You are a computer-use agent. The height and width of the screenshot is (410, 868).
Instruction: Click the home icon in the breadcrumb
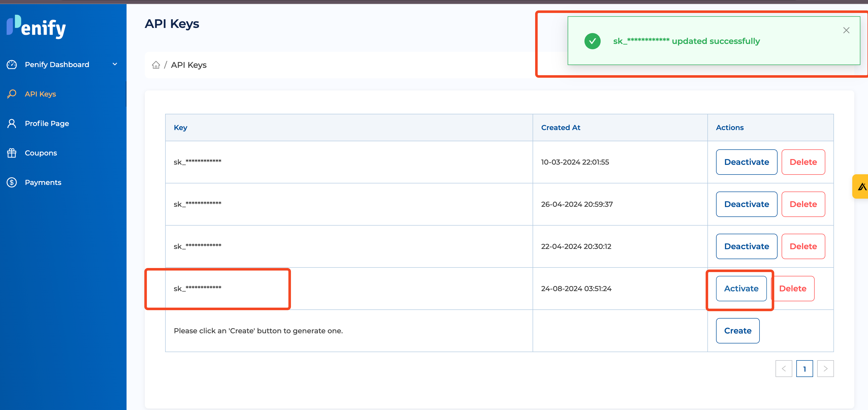tap(156, 65)
